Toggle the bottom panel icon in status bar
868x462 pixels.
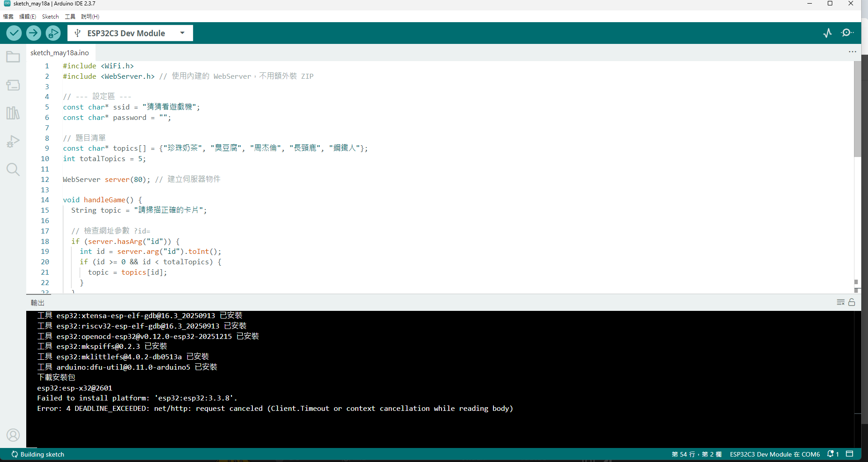[x=849, y=454]
